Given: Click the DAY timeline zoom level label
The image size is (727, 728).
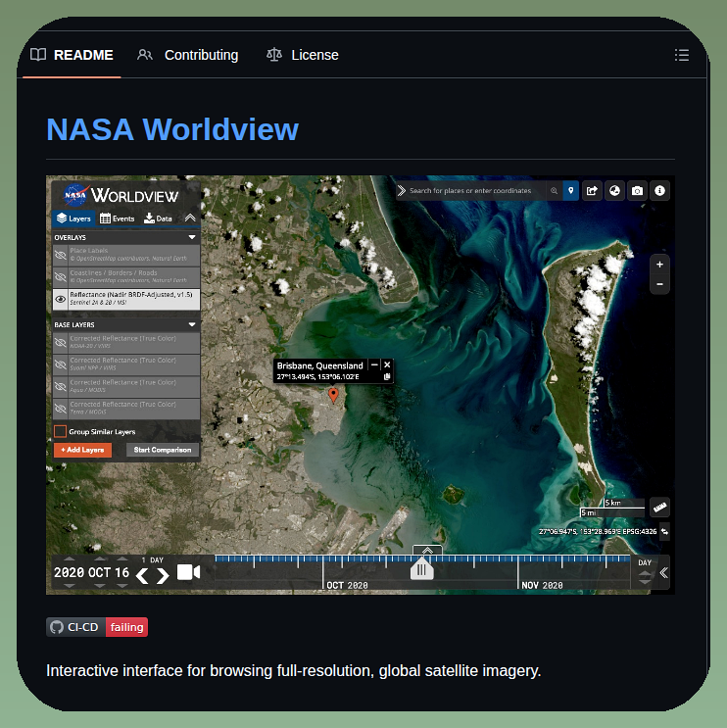Looking at the screenshot, I should (645, 562).
